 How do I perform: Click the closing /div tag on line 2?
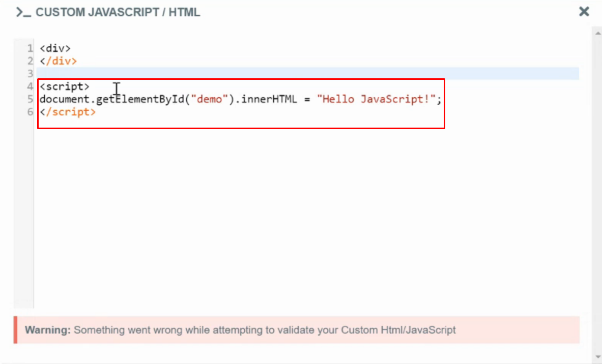pyautogui.click(x=59, y=61)
